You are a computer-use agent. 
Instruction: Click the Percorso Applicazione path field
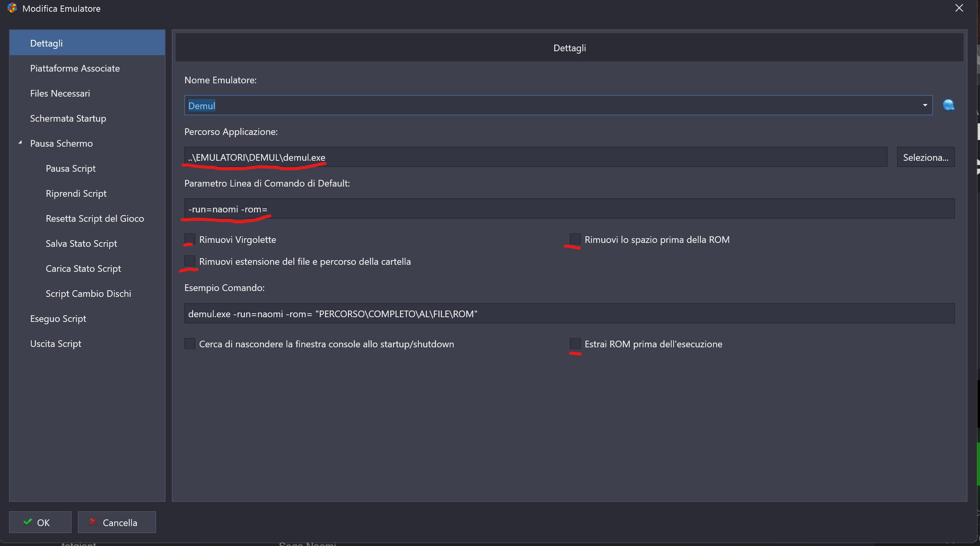[536, 157]
